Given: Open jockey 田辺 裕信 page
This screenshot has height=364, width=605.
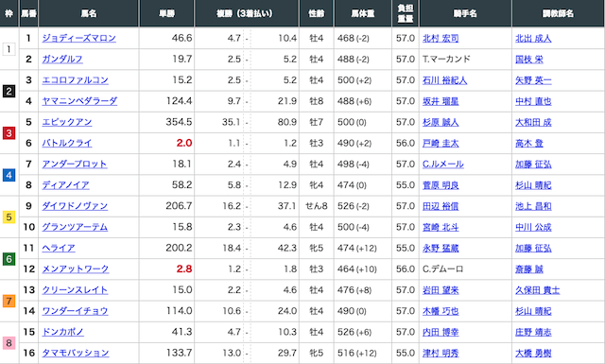Looking at the screenshot, I should [x=441, y=206].
